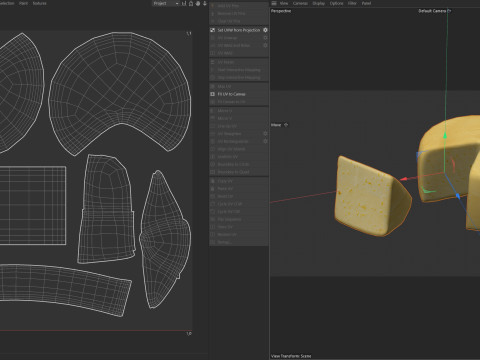Select the large crescent UV island

pos(120,90)
